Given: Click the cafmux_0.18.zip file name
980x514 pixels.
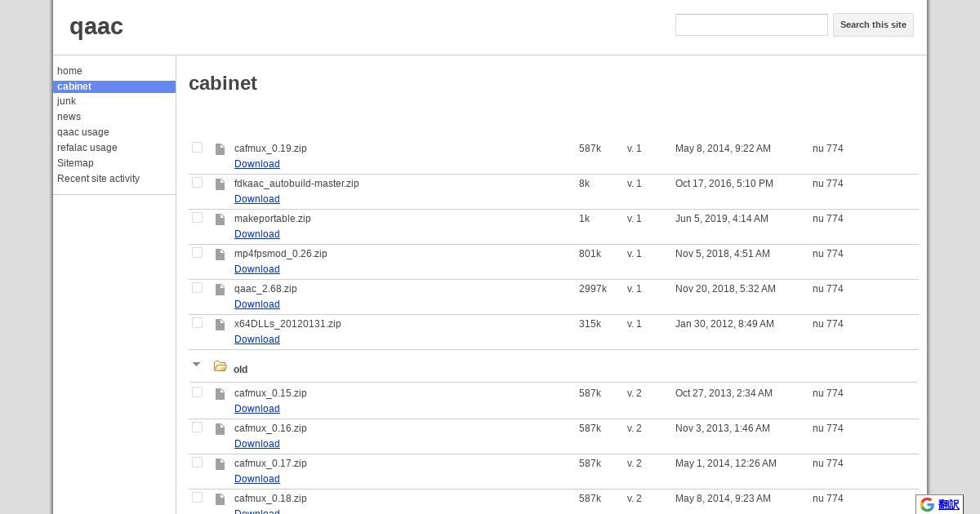Looking at the screenshot, I should [270, 498].
